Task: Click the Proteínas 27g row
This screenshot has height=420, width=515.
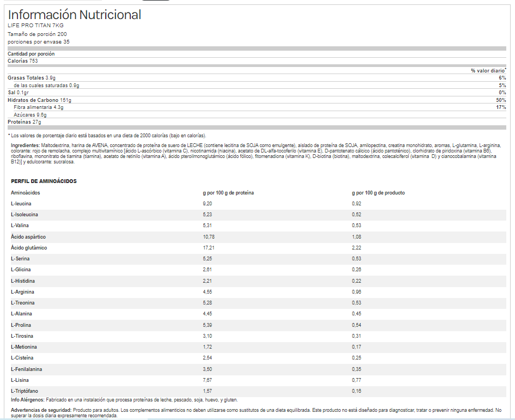Action: tap(24, 122)
